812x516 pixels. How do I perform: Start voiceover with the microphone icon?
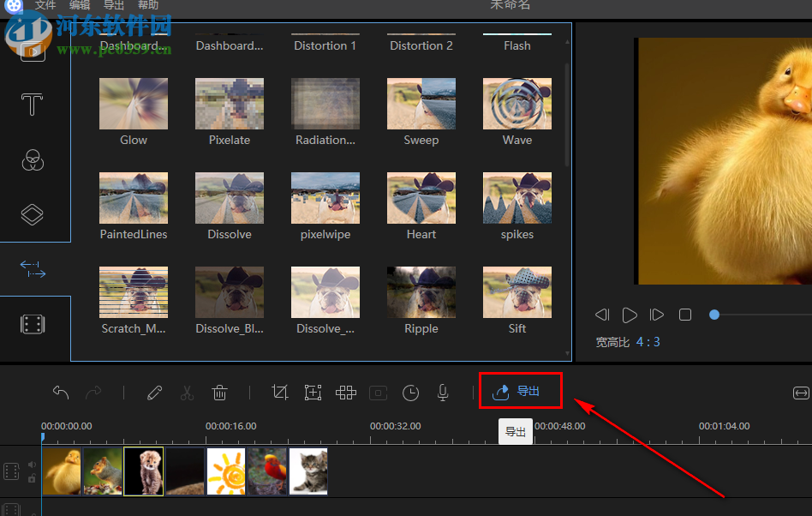(443, 393)
